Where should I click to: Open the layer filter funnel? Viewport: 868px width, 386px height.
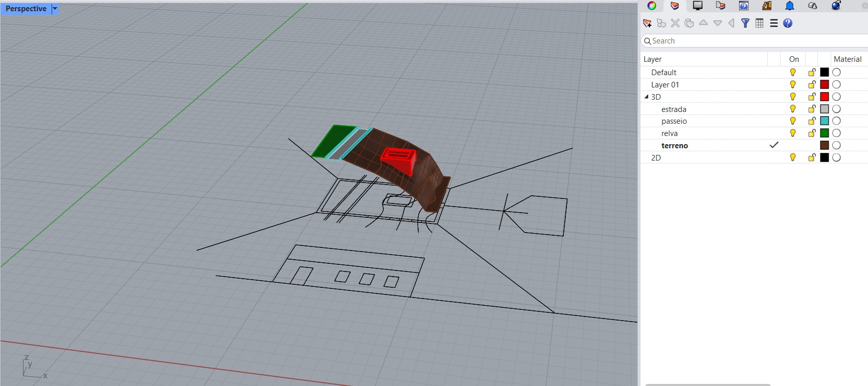point(745,23)
